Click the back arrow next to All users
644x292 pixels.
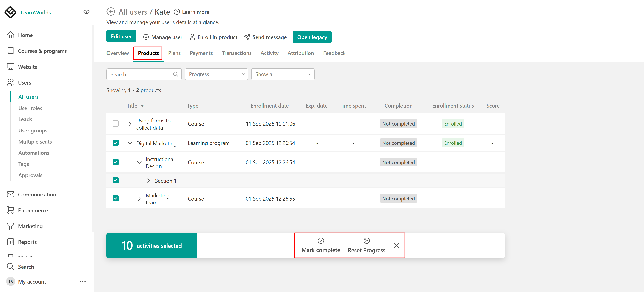[111, 12]
